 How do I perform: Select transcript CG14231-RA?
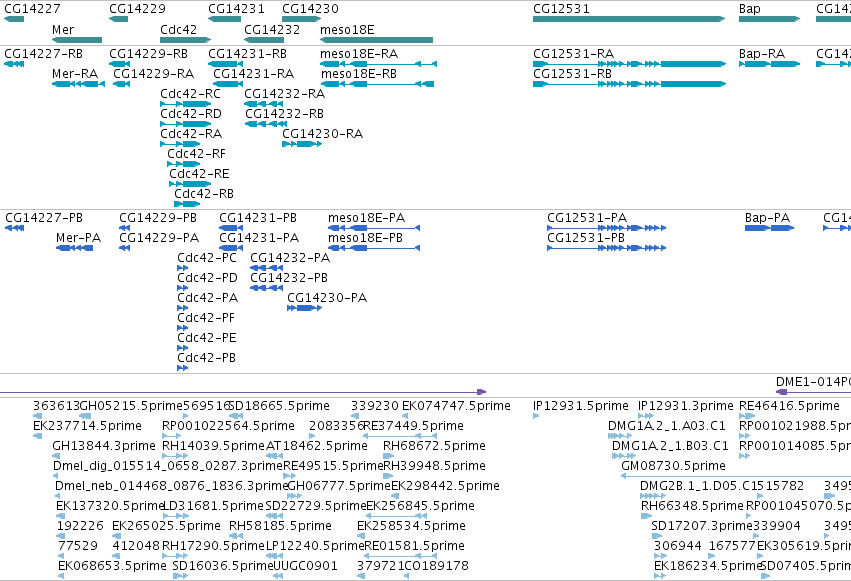(x=253, y=74)
